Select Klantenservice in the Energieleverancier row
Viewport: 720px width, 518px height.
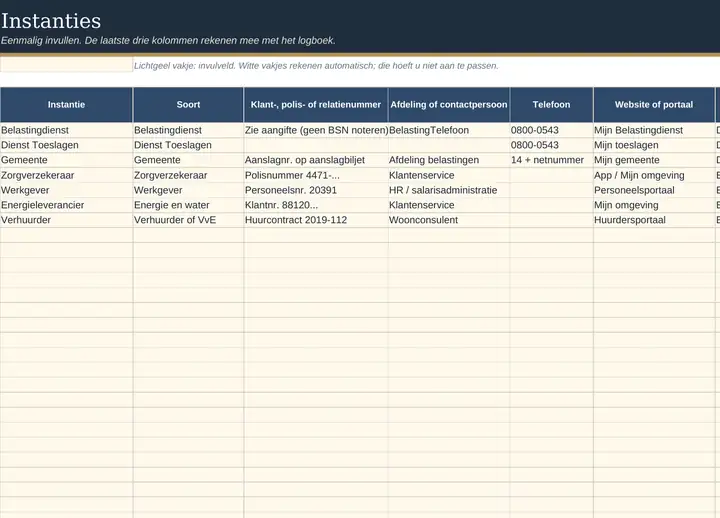pyautogui.click(x=449, y=205)
